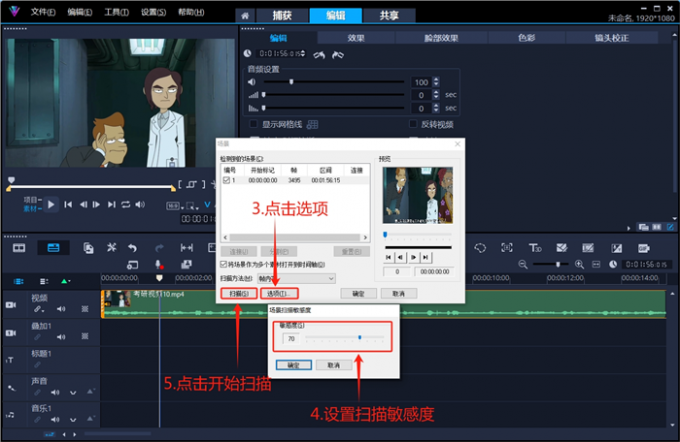Open the 效果 options tab
The height and width of the screenshot is (442, 680).
click(356, 38)
